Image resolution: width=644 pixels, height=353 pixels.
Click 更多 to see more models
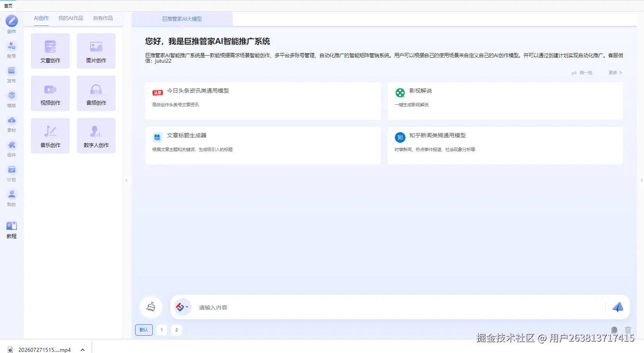click(615, 73)
